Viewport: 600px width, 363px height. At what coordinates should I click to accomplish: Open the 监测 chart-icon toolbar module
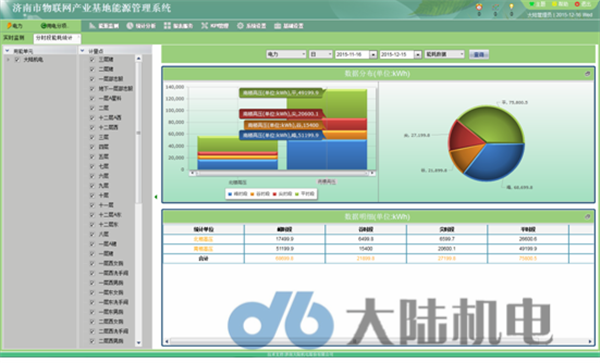pyautogui.click(x=104, y=26)
